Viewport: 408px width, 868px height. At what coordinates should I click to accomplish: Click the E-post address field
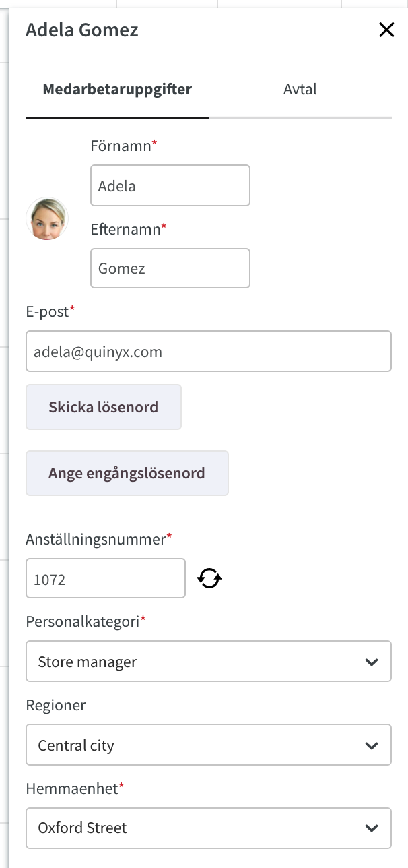pyautogui.click(x=209, y=351)
